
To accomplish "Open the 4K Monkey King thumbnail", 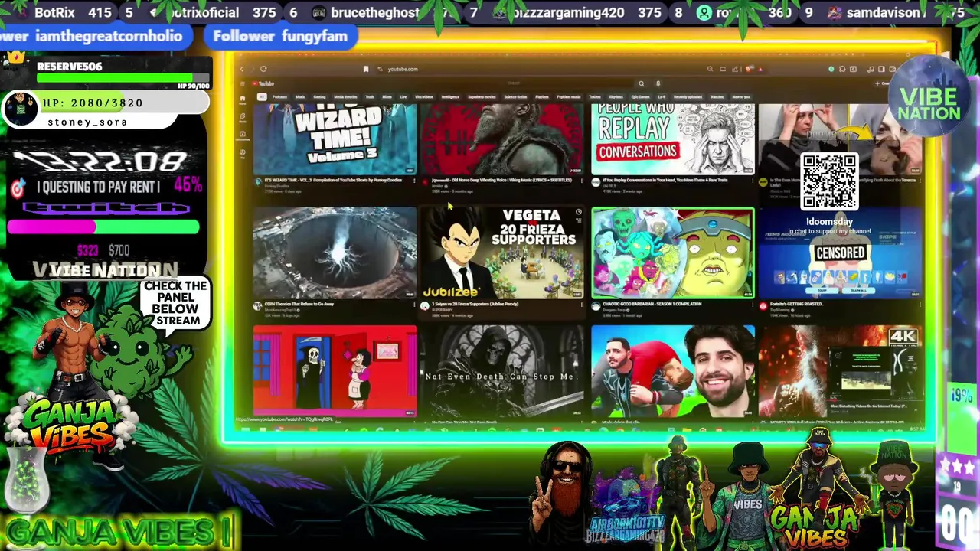I will click(841, 371).
